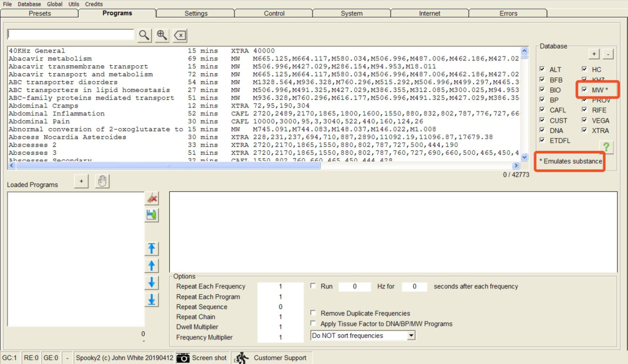This screenshot has width=628, height=364.
Task: Click the magnifier-plus advanced search icon
Action: 162,35
